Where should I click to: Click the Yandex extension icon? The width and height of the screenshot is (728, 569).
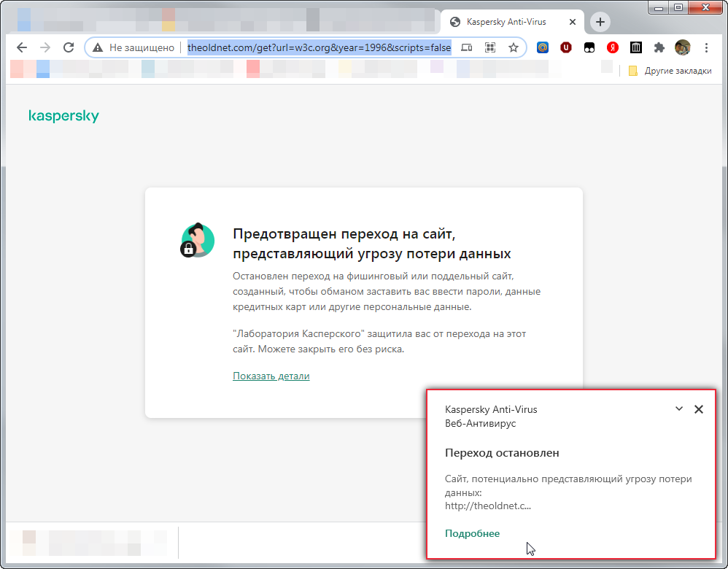[613, 47]
